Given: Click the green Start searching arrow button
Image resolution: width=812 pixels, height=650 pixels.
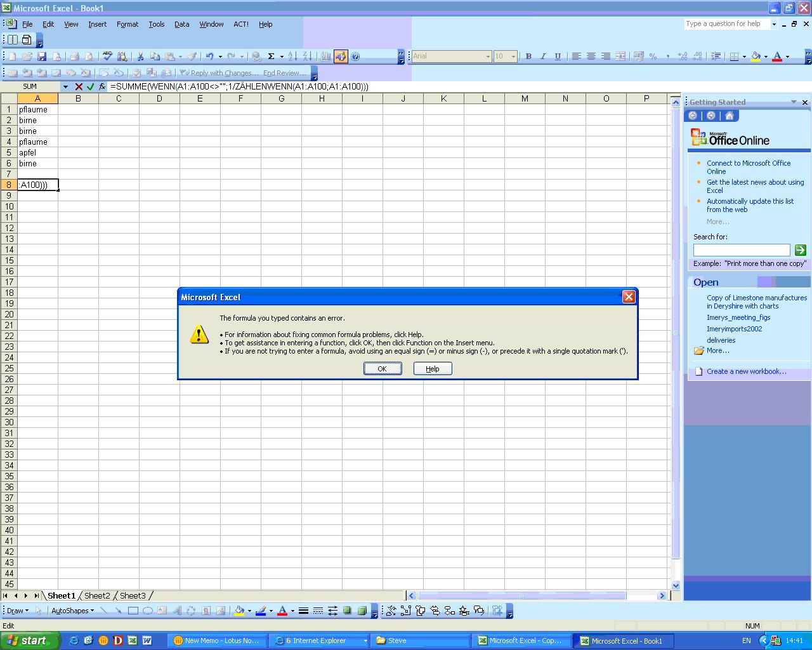Looking at the screenshot, I should (800, 250).
